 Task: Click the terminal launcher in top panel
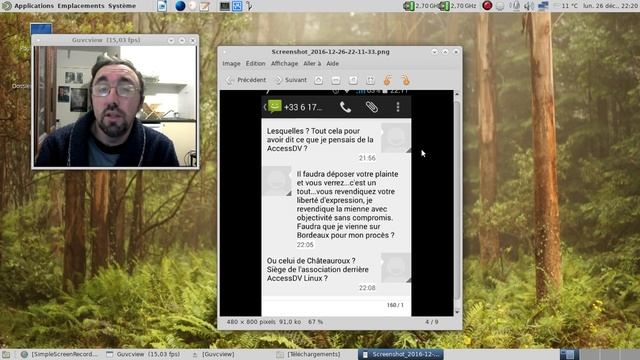pyautogui.click(x=224, y=6)
